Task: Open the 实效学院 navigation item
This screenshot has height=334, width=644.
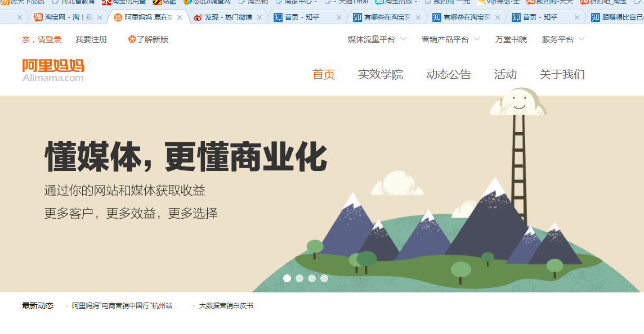Action: pos(381,74)
